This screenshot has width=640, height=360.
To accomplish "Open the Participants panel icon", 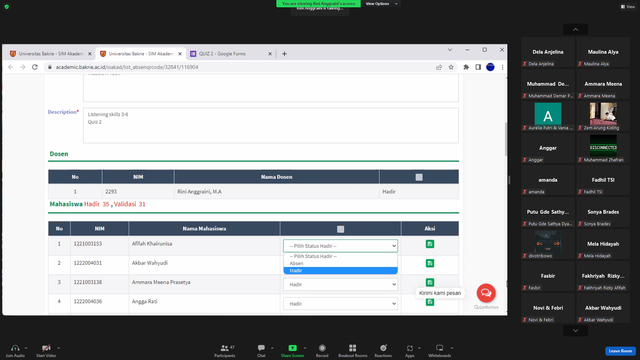I will pos(224,348).
